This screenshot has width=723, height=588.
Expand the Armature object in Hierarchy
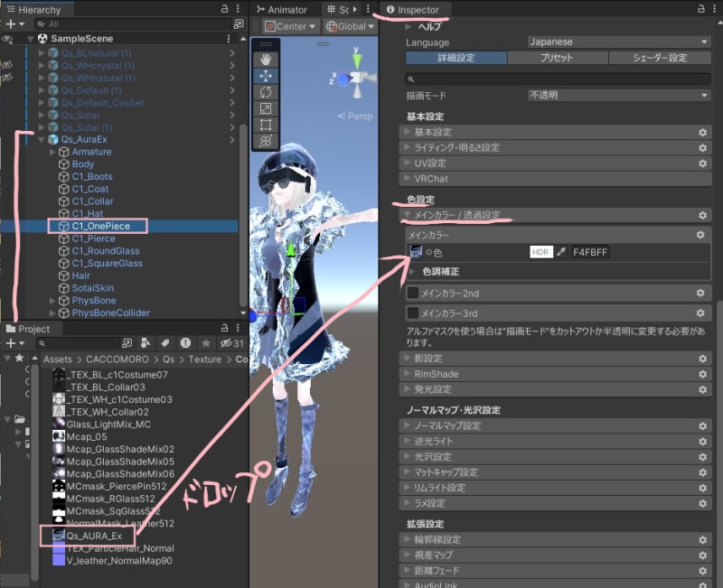[x=52, y=153]
